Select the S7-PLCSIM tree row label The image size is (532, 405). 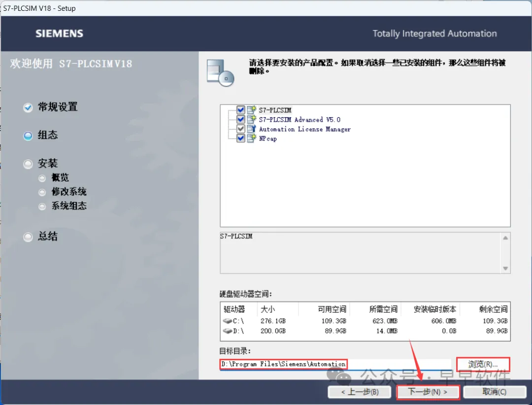coord(275,110)
